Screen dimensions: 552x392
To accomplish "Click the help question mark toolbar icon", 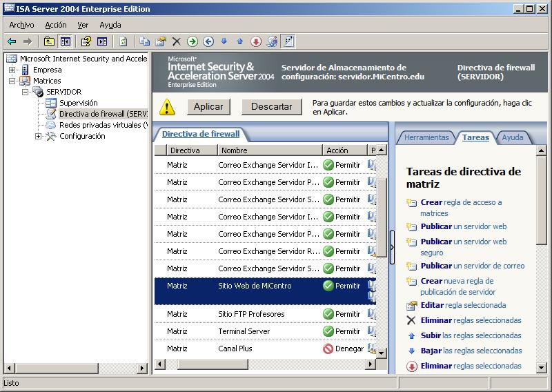I will 86,41.
